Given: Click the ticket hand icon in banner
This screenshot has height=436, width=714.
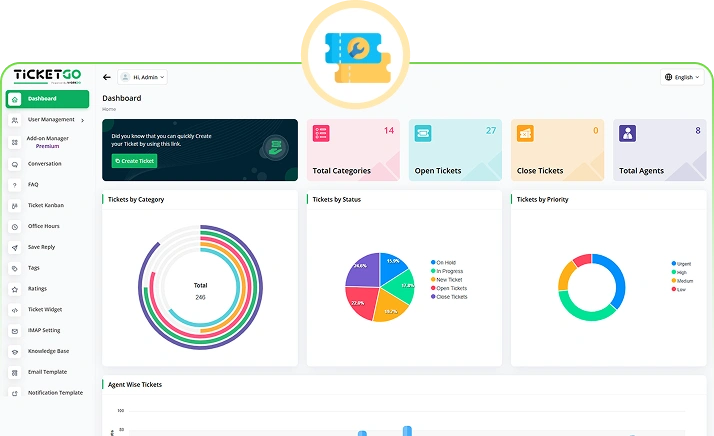Looking at the screenshot, I should pos(274,148).
